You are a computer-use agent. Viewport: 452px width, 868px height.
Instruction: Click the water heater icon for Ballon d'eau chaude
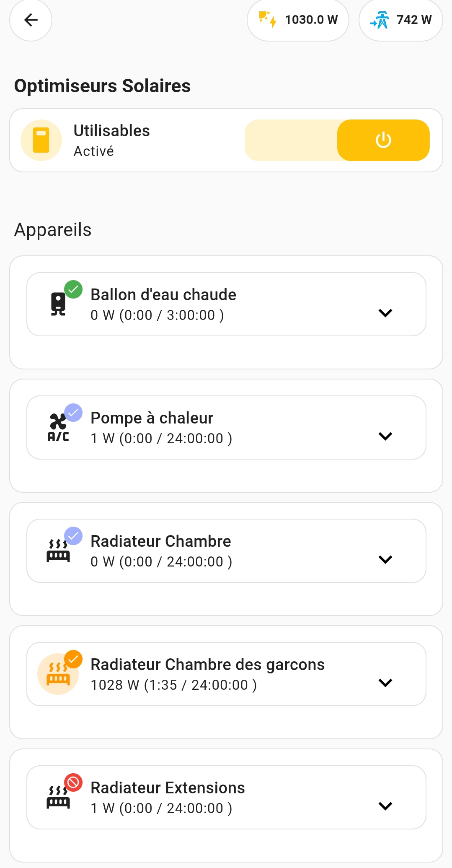[58, 304]
